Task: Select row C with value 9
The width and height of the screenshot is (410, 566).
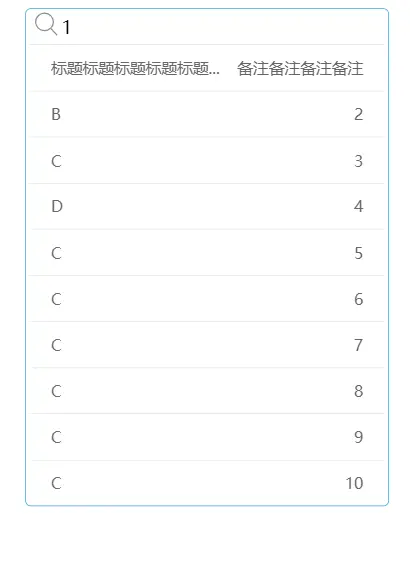Action: (x=207, y=437)
